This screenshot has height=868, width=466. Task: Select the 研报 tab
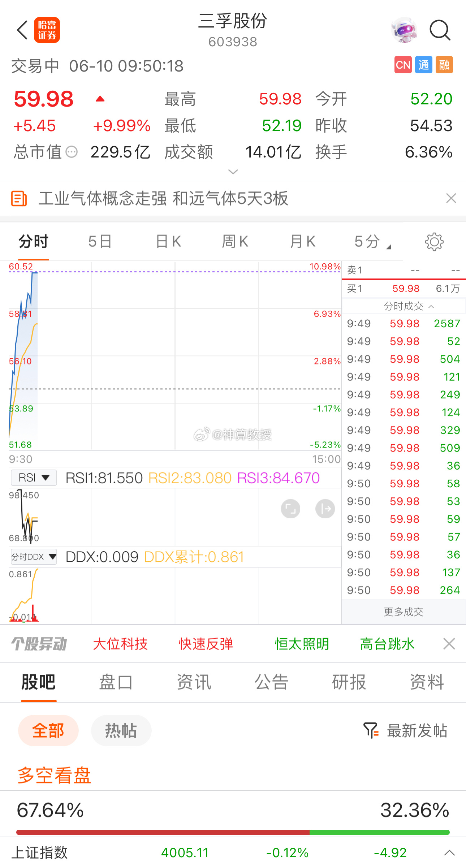(x=349, y=682)
